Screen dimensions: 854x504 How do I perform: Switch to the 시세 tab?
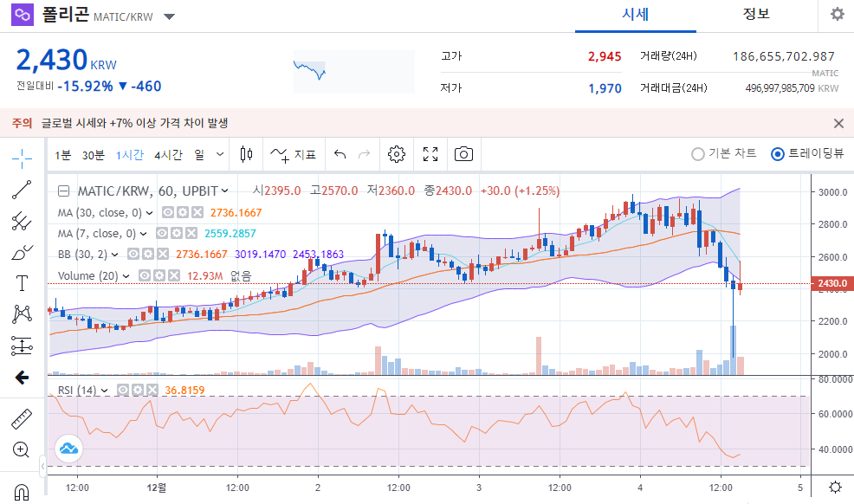point(635,15)
